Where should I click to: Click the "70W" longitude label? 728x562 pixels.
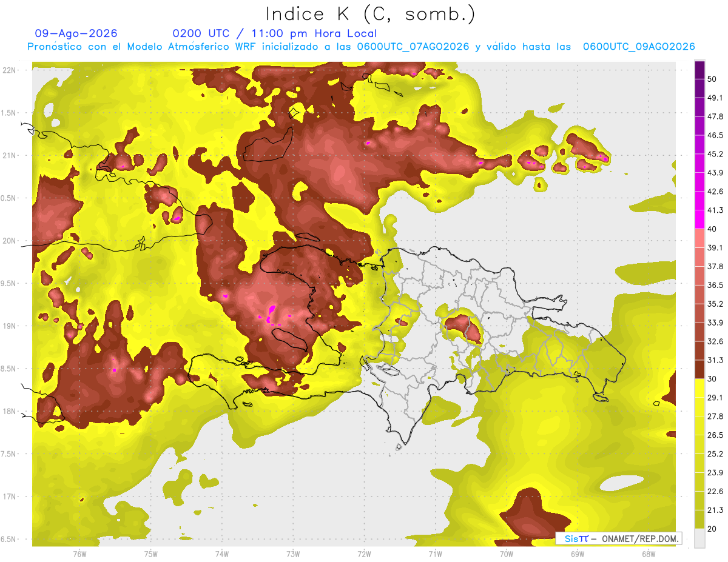pos(507,554)
